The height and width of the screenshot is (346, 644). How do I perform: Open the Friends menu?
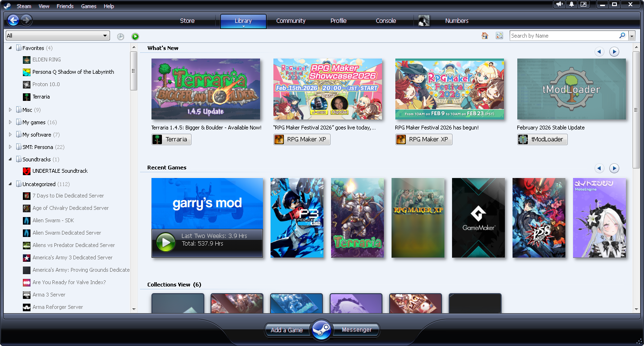65,6
